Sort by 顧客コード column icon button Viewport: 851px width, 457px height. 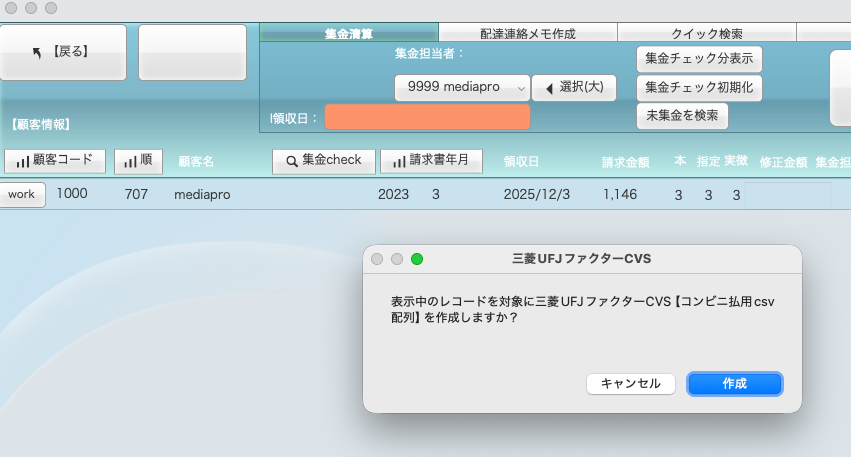pyautogui.click(x=55, y=160)
